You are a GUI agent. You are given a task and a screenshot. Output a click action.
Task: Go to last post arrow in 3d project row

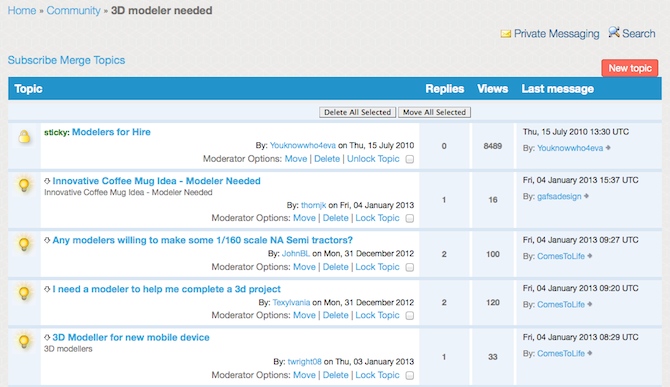pyautogui.click(x=590, y=304)
